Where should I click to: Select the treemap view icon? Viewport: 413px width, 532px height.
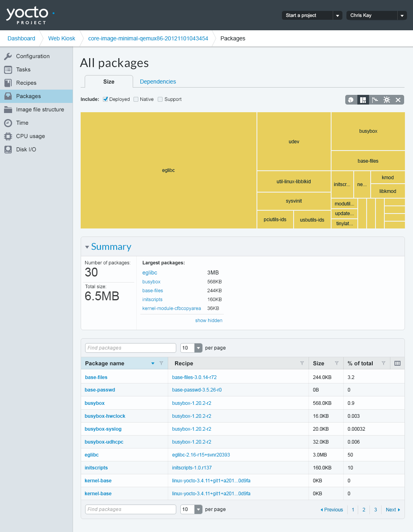click(363, 100)
